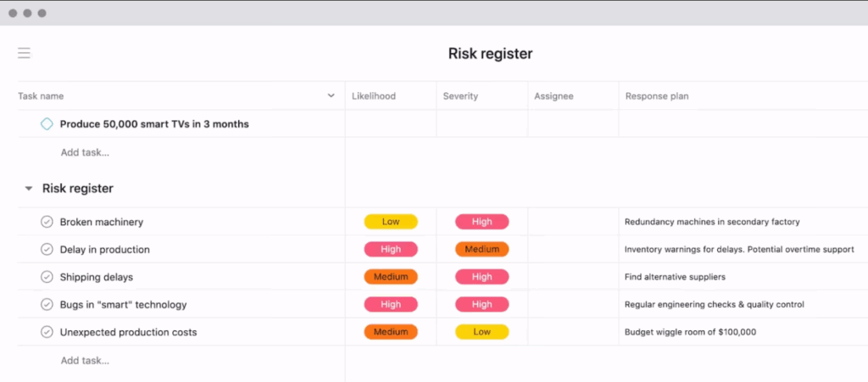This screenshot has width=868, height=382.
Task: Open the Produce 50,000 smart TVs milestone
Action: (x=154, y=125)
